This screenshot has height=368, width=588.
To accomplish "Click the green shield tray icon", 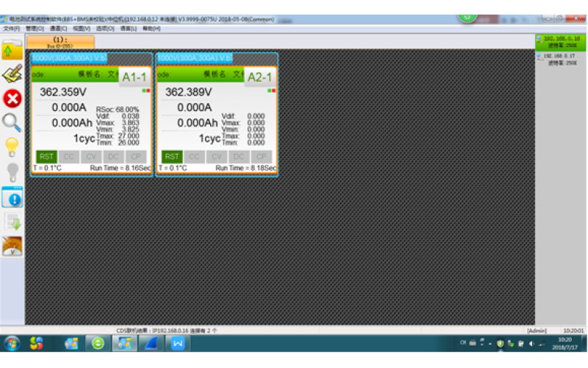I will pyautogui.click(x=501, y=343).
